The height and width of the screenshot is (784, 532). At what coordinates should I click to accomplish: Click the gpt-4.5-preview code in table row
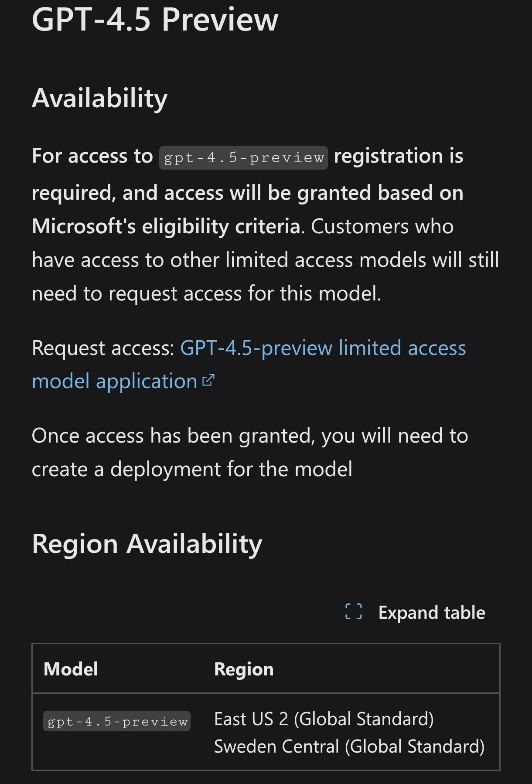click(x=117, y=721)
